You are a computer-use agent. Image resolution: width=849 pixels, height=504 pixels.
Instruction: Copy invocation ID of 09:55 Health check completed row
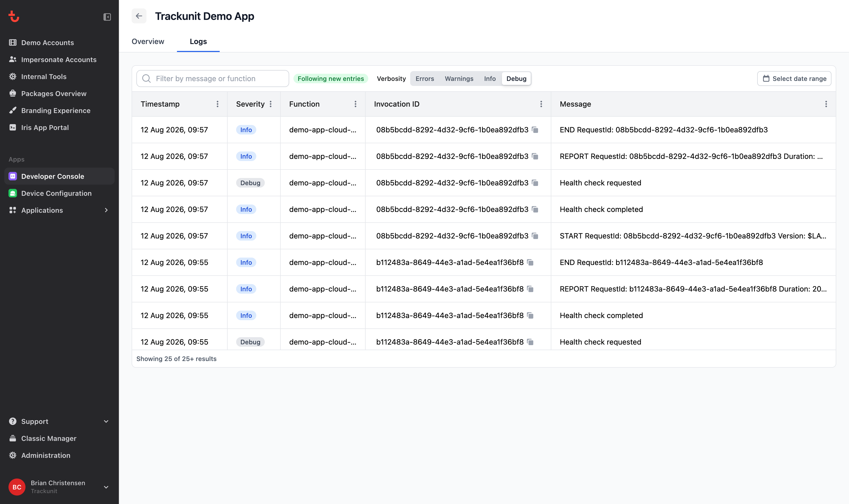coord(530,315)
